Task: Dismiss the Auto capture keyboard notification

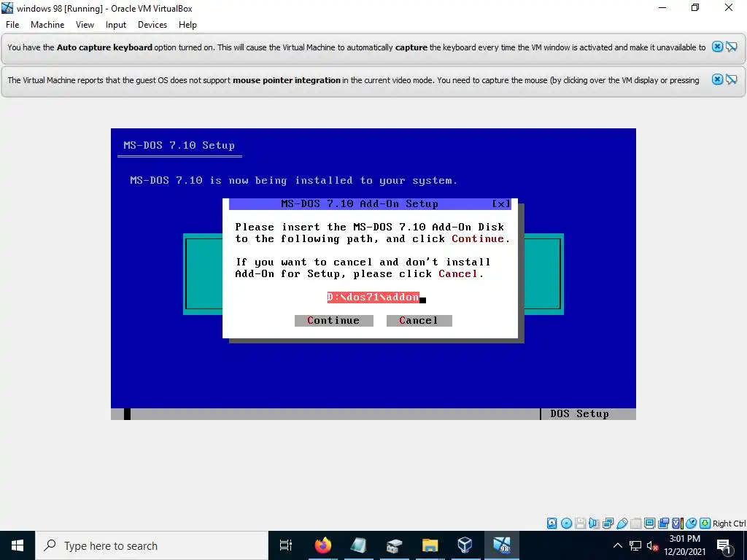Action: tap(717, 47)
